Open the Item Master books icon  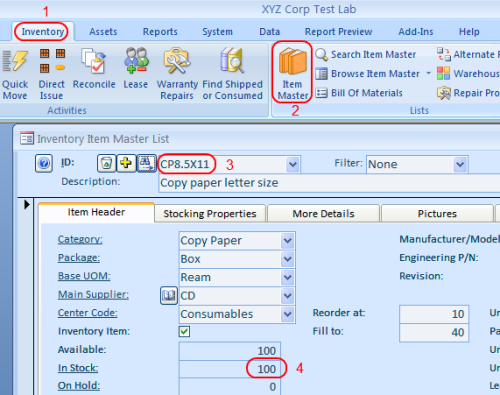[292, 61]
